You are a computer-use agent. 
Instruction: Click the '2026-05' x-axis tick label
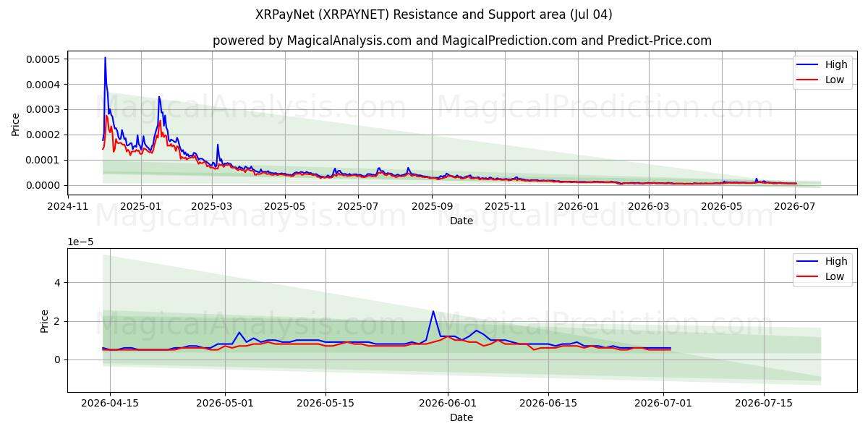pos(722,206)
